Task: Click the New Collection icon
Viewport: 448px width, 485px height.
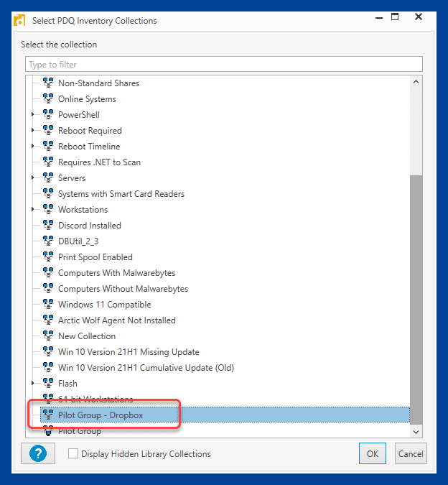Action: [x=48, y=336]
